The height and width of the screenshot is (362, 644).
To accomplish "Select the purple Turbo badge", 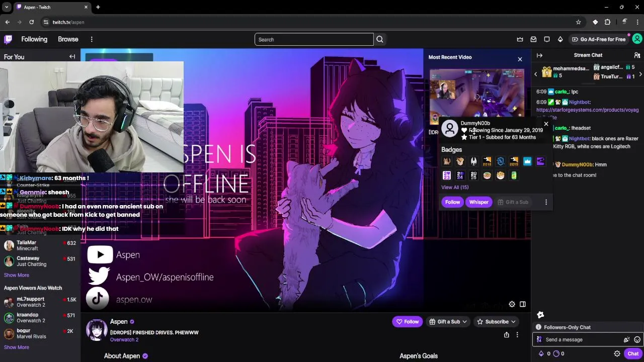I will click(540, 161).
